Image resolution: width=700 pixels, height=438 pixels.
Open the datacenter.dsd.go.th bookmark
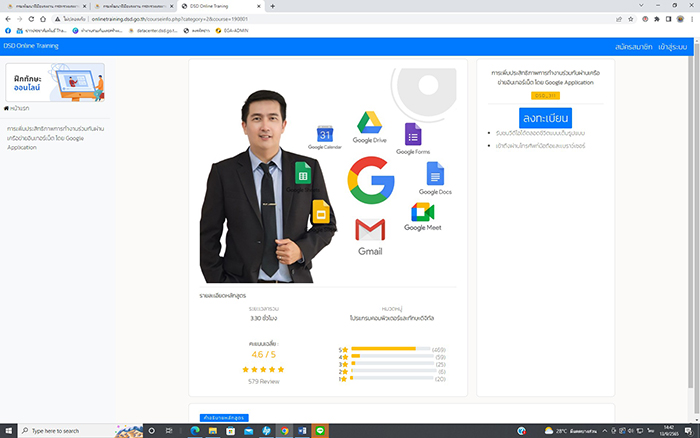tap(153, 31)
